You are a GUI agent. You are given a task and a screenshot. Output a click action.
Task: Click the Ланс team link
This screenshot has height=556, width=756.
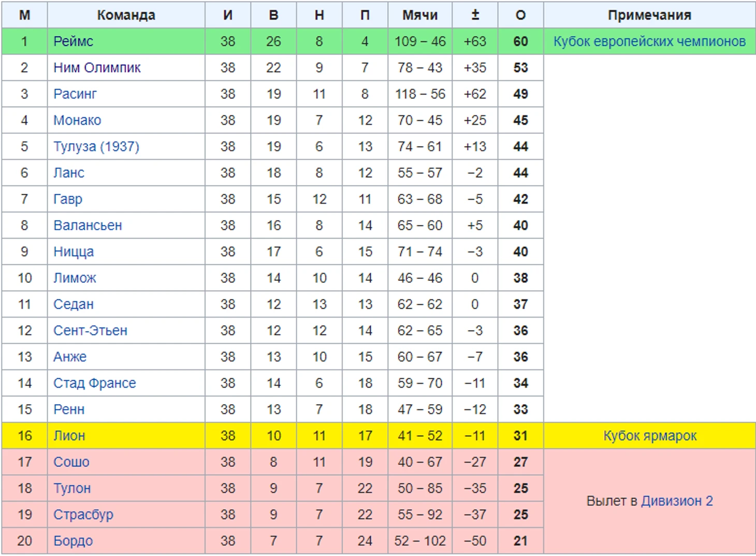pyautogui.click(x=69, y=173)
